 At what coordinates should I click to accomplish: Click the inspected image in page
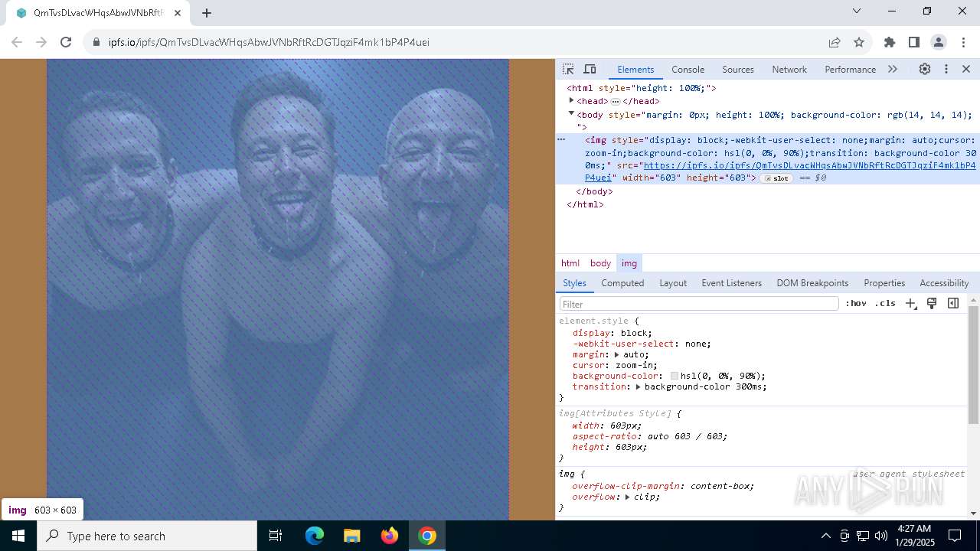click(278, 289)
